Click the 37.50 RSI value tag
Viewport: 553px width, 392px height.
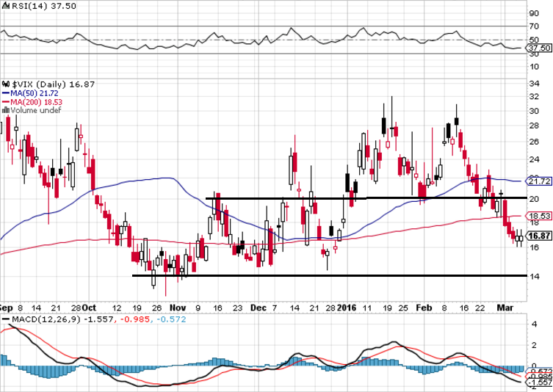tap(539, 48)
